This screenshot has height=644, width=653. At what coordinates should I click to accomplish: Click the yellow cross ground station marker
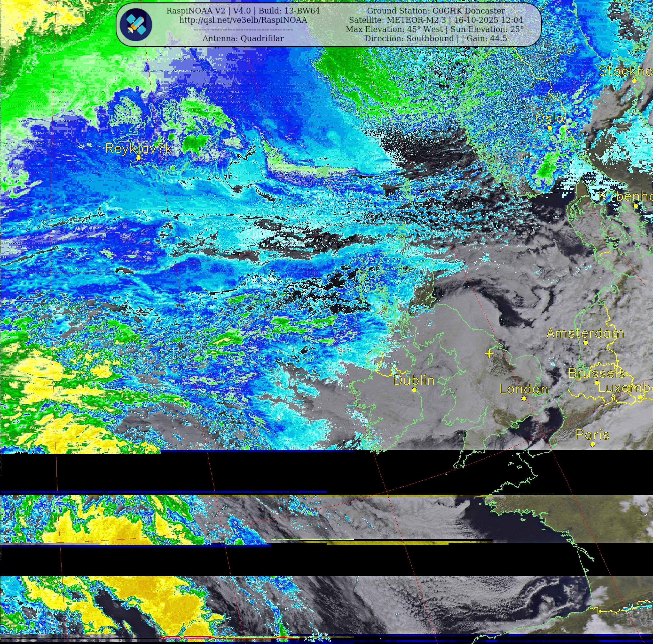489,354
